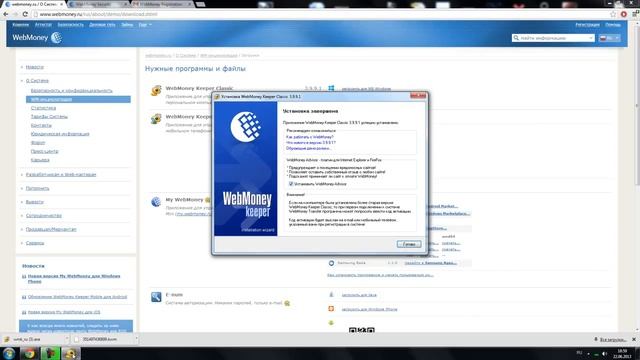Open Chrome from the taskbar

tap(29, 353)
